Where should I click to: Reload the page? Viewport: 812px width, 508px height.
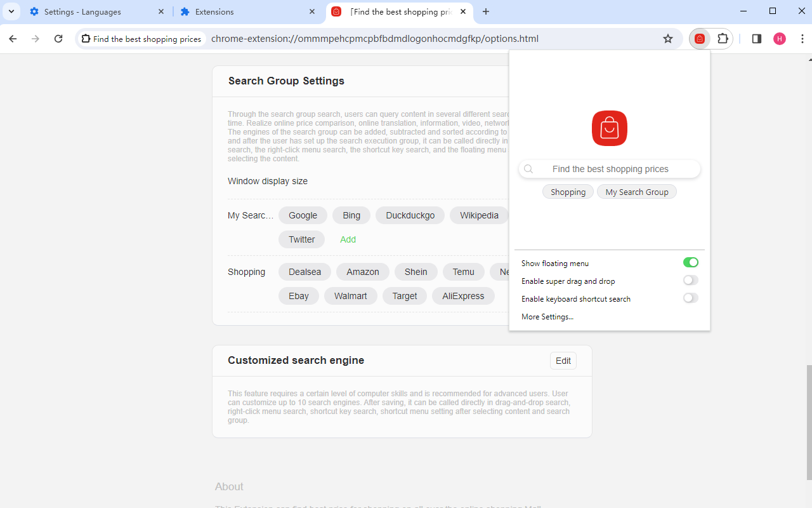58,39
